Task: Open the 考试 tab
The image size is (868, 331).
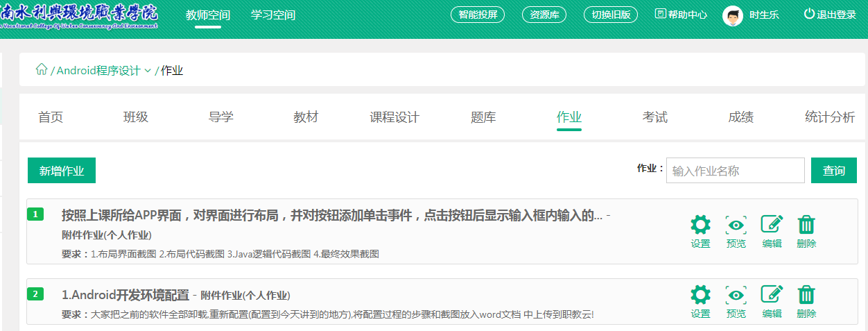Action: pos(654,117)
